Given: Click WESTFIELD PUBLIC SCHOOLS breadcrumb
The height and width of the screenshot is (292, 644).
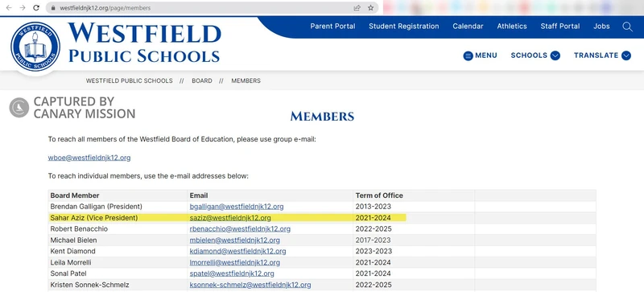Looking at the screenshot, I should (129, 81).
